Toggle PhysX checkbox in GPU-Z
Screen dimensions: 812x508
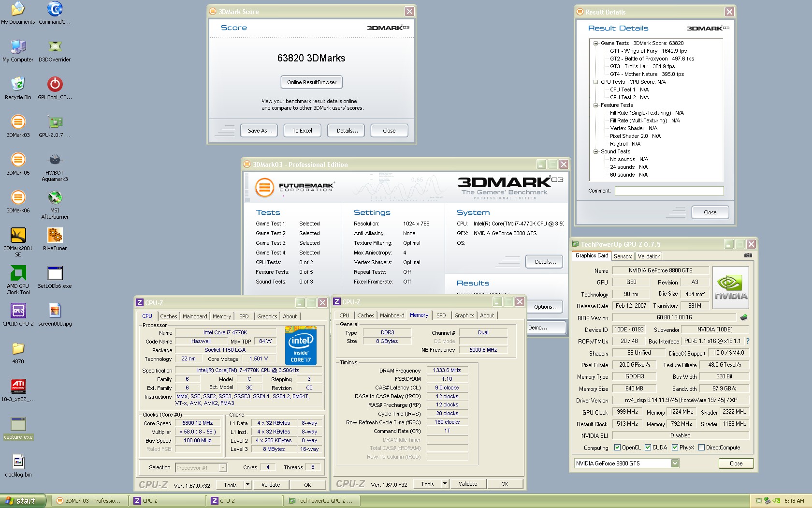[675, 448]
